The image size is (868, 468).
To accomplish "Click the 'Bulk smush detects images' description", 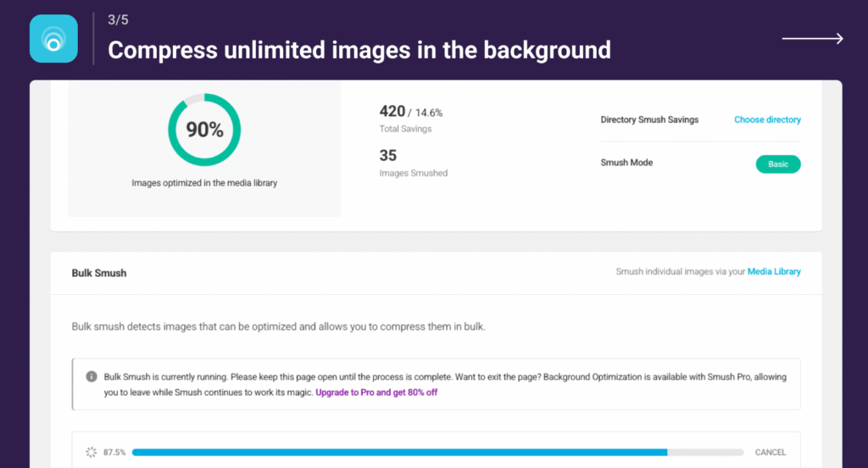I will (278, 326).
